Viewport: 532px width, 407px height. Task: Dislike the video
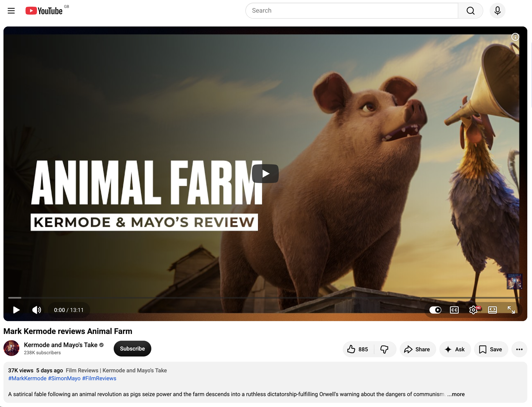click(385, 349)
